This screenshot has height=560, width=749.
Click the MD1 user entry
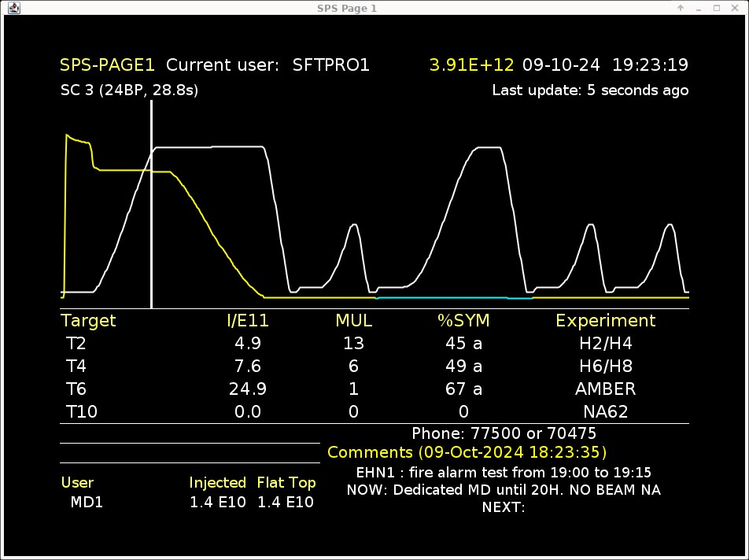click(87, 503)
